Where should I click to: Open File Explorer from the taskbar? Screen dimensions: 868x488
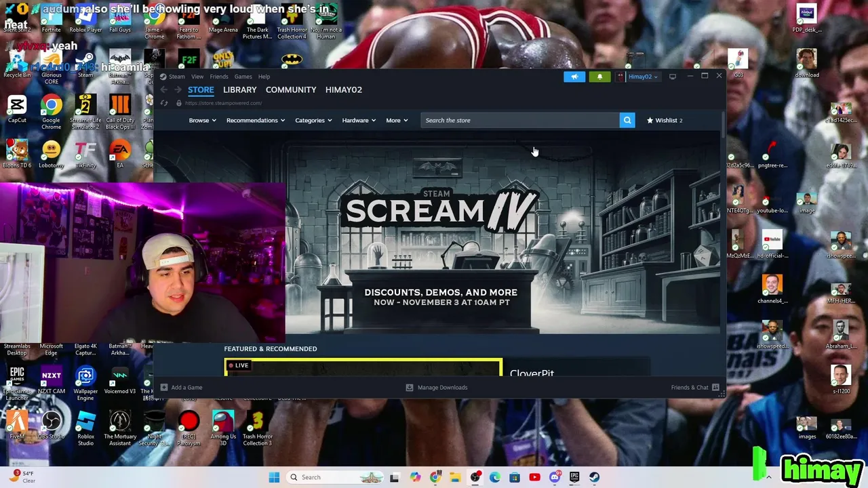point(455,477)
